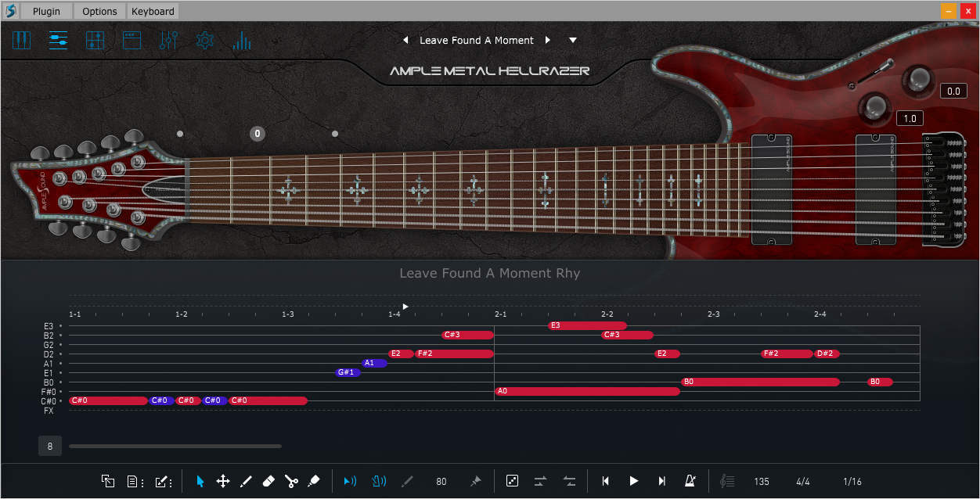The width and height of the screenshot is (980, 499).
Task: Open the preset dropdown arrow for Leave Found A Moment
Action: point(573,40)
